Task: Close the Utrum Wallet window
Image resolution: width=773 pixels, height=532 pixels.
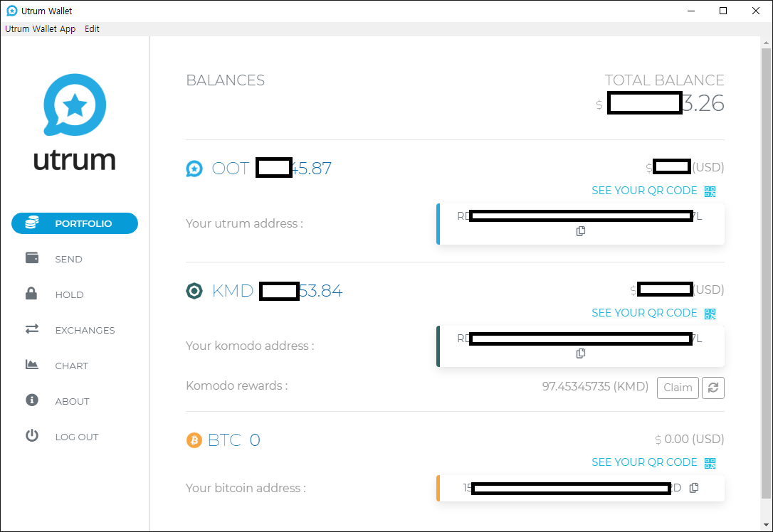Action: click(x=756, y=11)
